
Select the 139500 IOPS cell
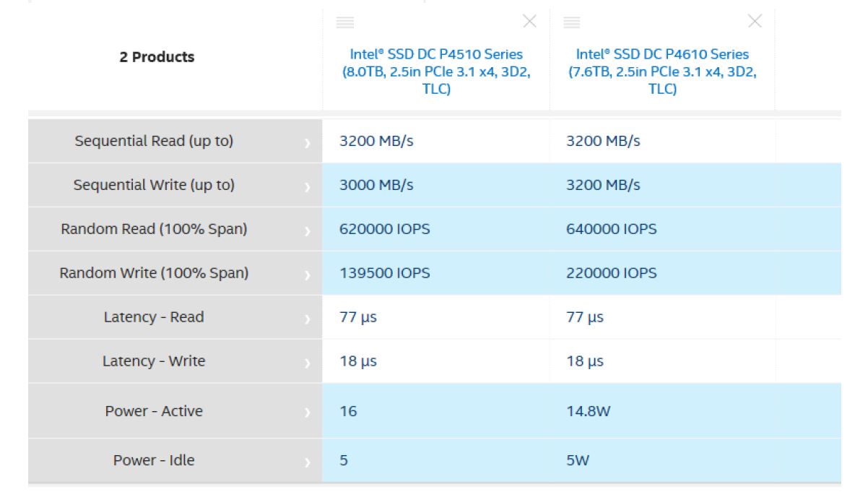pyautogui.click(x=384, y=273)
